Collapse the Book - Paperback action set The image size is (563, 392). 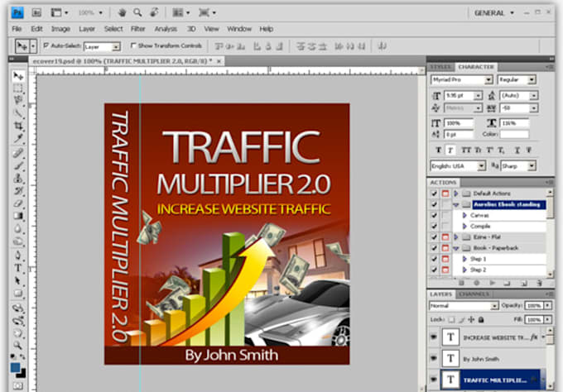[455, 248]
